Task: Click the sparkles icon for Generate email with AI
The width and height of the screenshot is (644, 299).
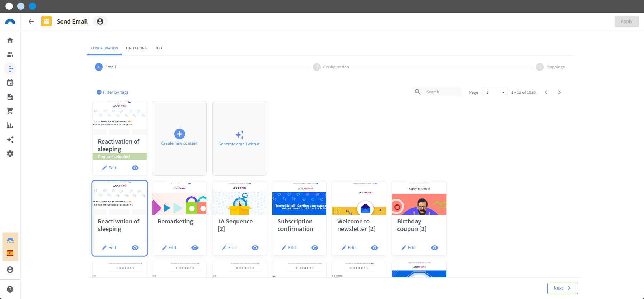Action: click(240, 135)
